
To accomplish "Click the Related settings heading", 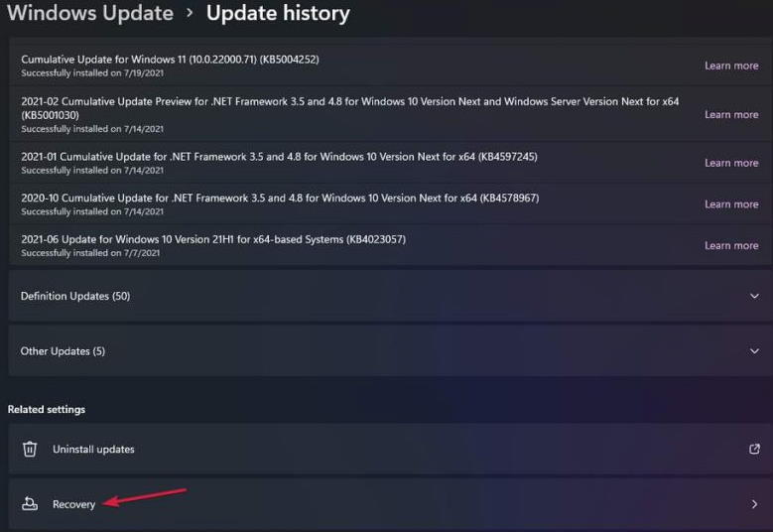I will tap(47, 409).
